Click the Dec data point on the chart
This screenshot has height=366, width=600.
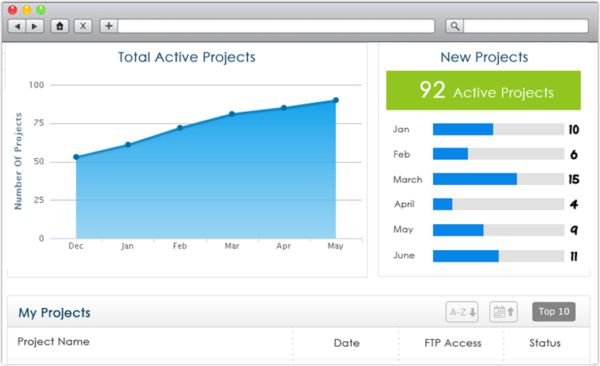click(x=76, y=157)
